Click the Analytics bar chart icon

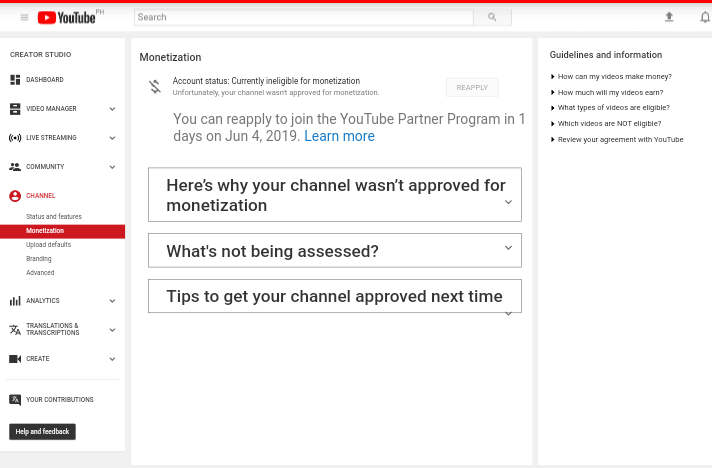15,301
